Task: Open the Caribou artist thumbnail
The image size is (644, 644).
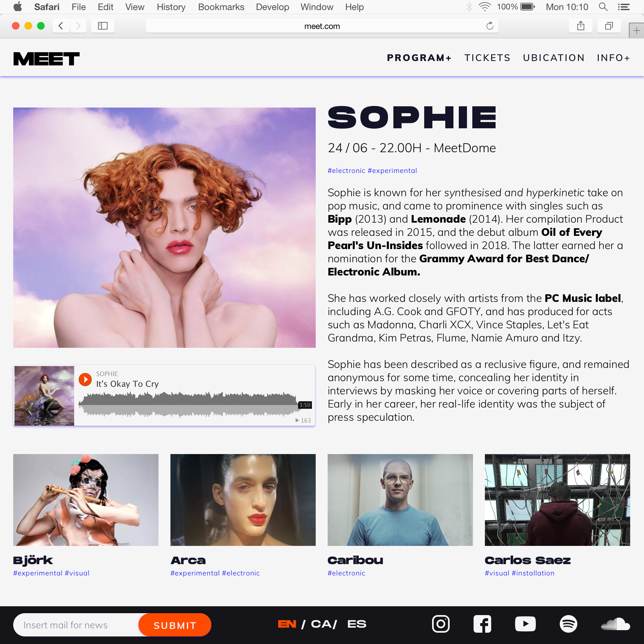Action: [400, 500]
